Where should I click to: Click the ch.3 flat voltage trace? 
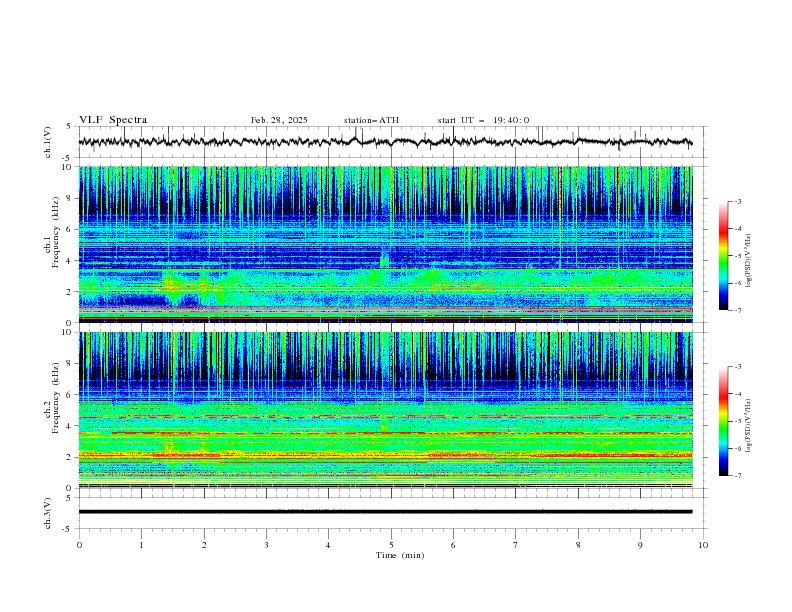click(385, 512)
